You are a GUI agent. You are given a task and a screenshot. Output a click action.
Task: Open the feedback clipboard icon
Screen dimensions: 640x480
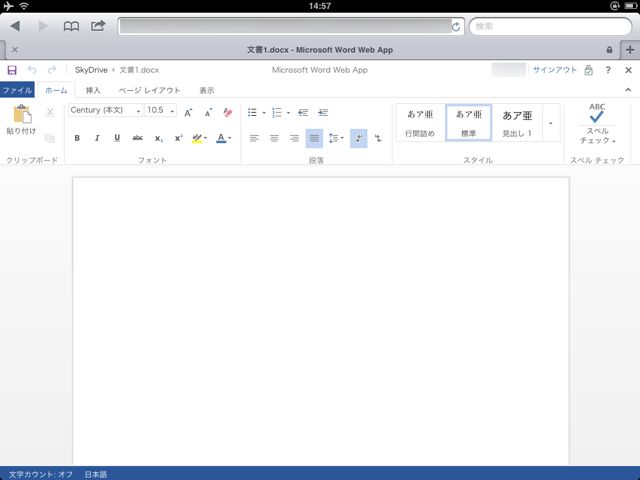588,70
